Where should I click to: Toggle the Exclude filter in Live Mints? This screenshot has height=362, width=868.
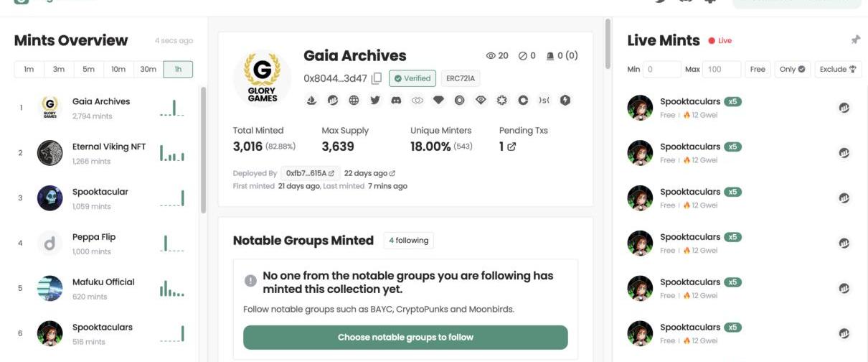pos(838,69)
